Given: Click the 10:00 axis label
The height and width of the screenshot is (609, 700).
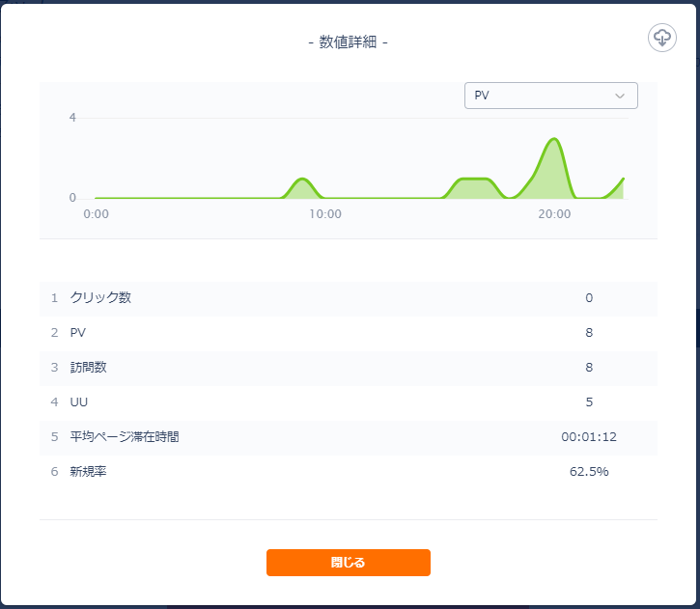Looking at the screenshot, I should coord(325,214).
